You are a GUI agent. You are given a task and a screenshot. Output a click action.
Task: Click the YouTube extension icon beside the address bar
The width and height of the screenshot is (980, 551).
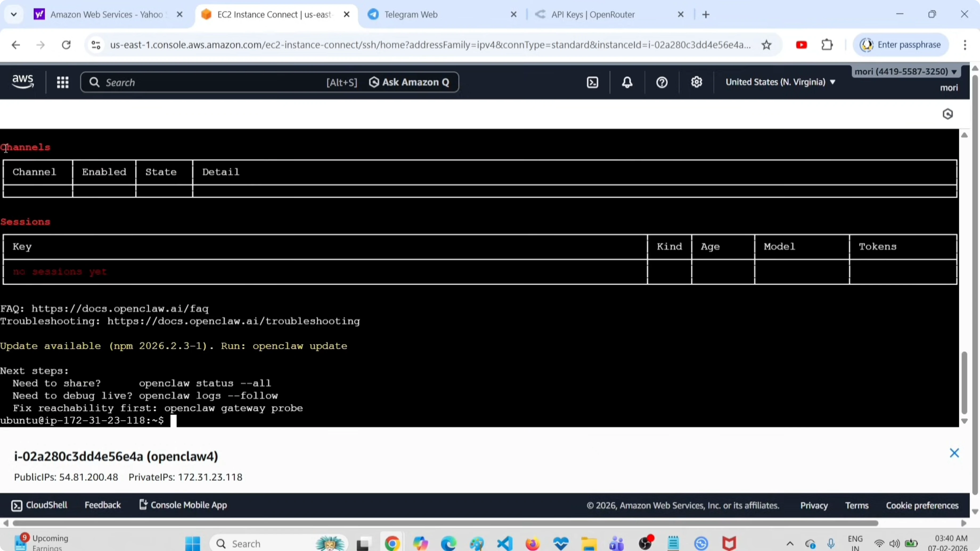[802, 44]
